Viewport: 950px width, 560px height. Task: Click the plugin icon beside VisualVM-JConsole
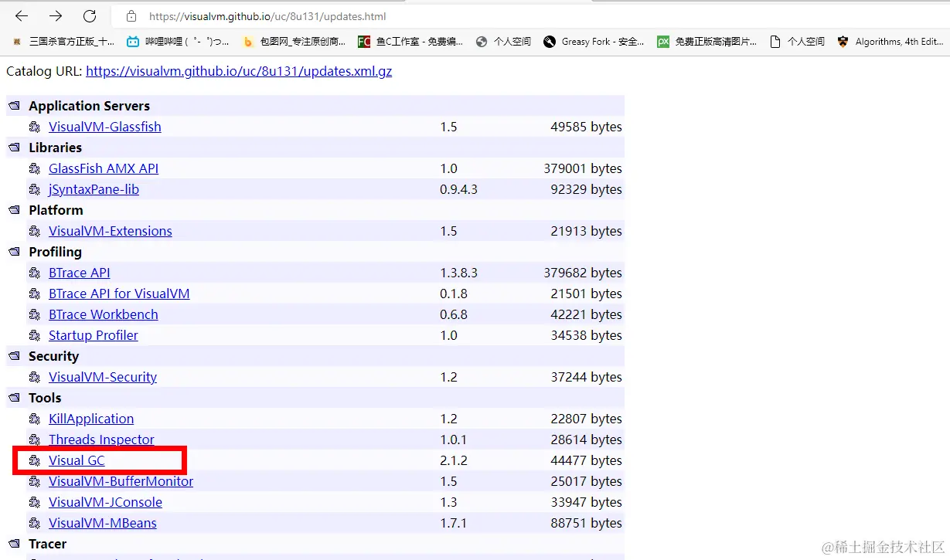(x=34, y=502)
